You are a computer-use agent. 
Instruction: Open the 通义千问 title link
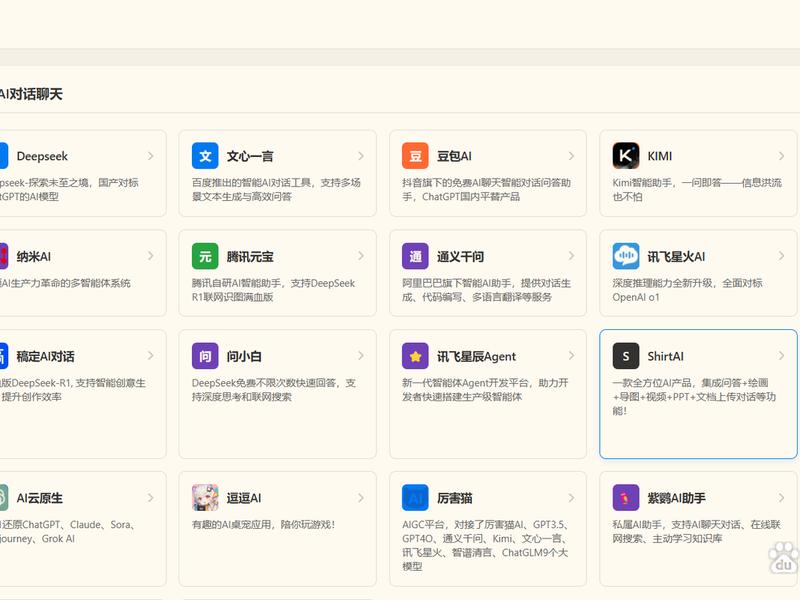pos(460,257)
